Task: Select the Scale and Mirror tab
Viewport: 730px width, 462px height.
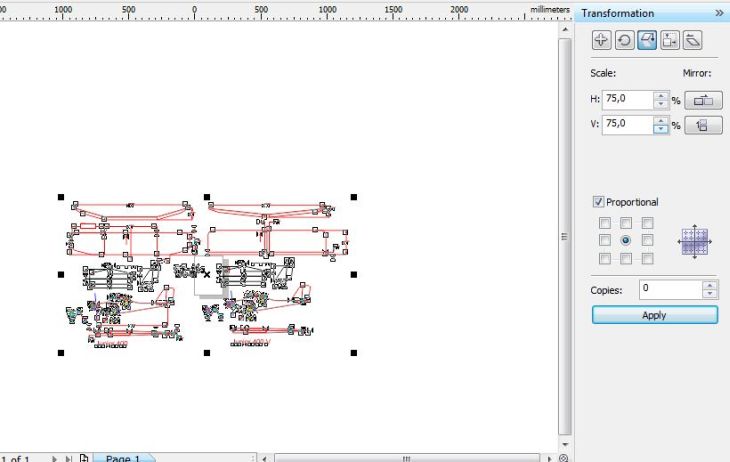Action: click(x=647, y=40)
